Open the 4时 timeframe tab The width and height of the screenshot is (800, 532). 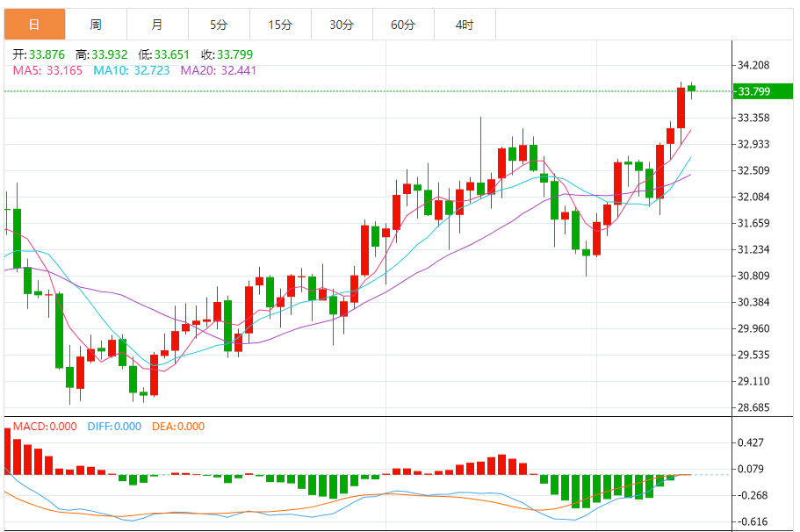(x=465, y=24)
